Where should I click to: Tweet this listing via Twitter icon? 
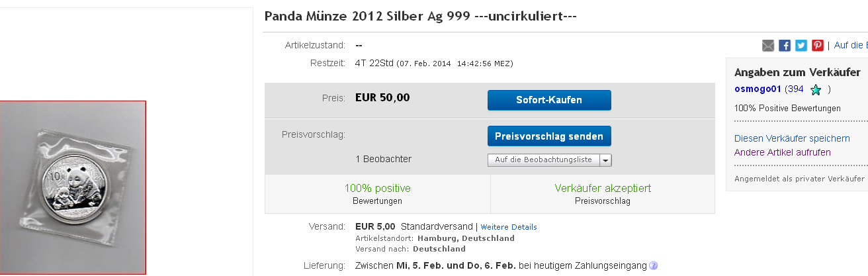point(801,46)
